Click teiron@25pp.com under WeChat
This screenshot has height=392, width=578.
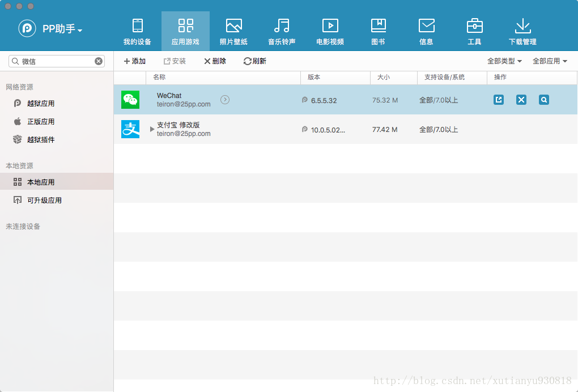coord(184,104)
